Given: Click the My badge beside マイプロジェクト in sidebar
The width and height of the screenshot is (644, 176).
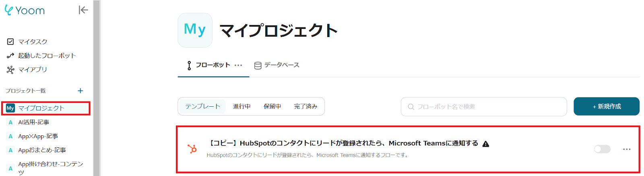Looking at the screenshot, I should tap(10, 108).
